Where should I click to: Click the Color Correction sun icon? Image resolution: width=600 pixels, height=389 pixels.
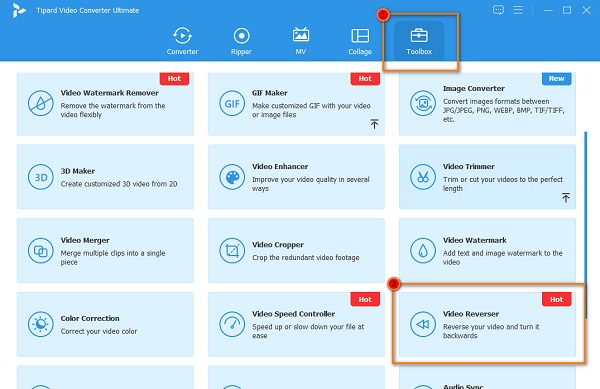[x=41, y=324]
